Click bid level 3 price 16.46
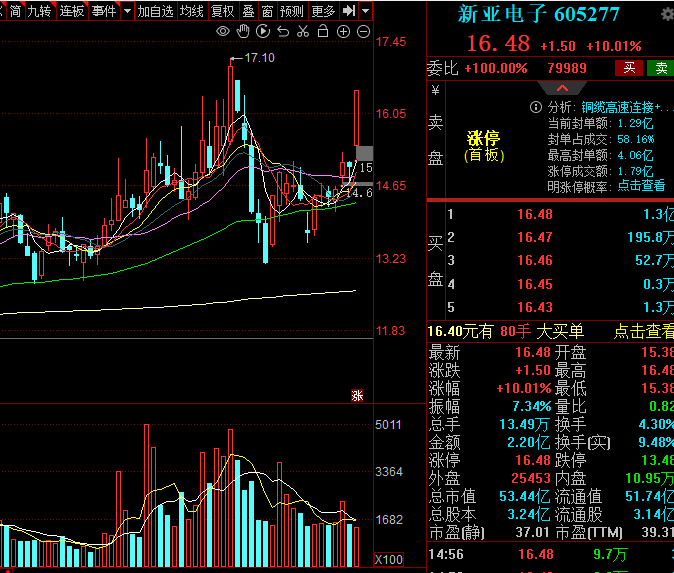 coord(535,260)
